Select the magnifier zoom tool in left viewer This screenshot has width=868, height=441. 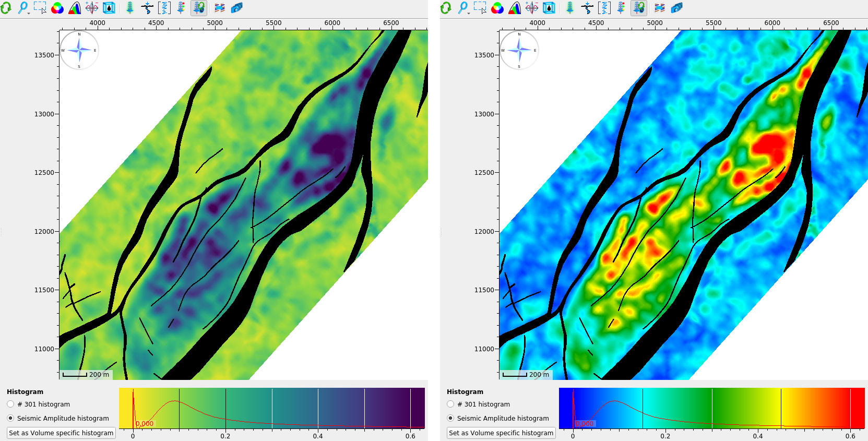(x=22, y=7)
